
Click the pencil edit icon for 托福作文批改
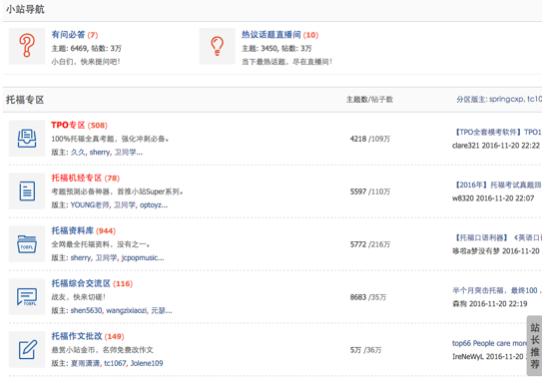(27, 349)
